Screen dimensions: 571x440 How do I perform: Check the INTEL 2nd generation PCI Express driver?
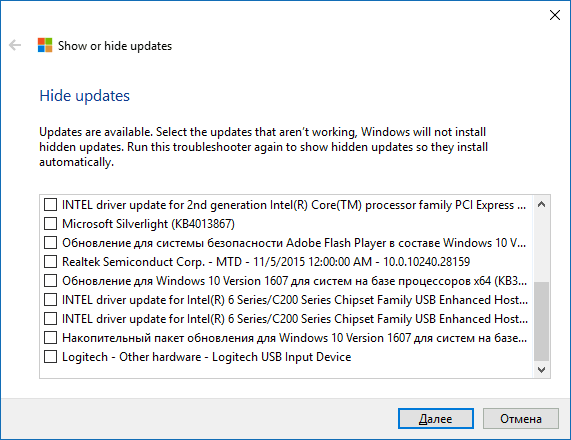(50, 204)
